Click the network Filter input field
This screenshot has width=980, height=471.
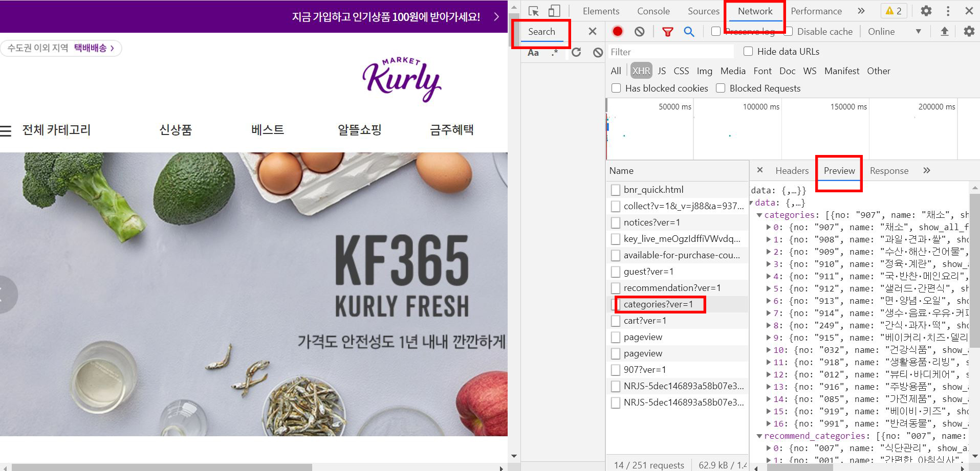[670, 52]
